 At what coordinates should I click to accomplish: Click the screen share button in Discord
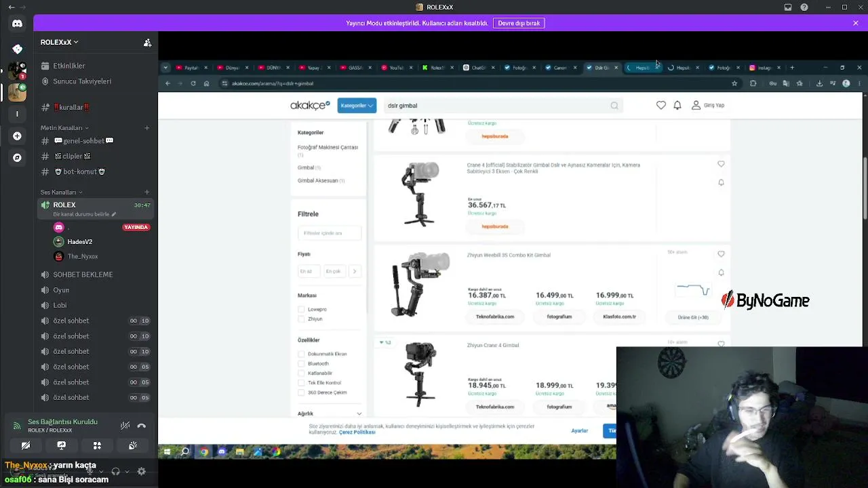62,445
